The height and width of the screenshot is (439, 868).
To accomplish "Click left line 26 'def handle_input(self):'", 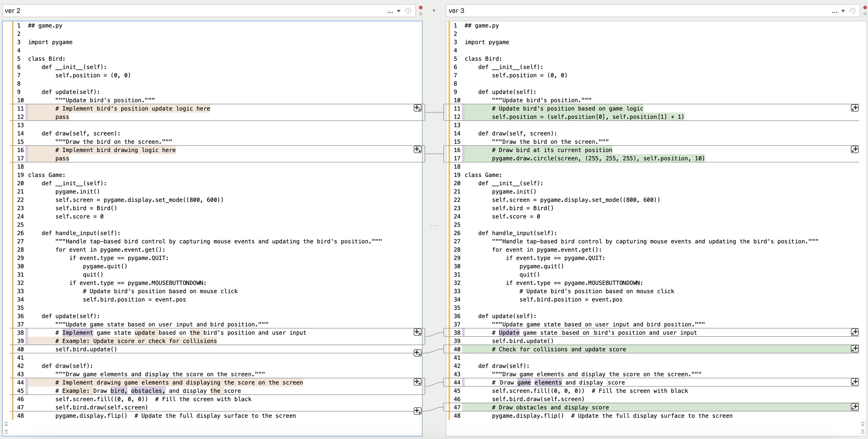I will (81, 233).
